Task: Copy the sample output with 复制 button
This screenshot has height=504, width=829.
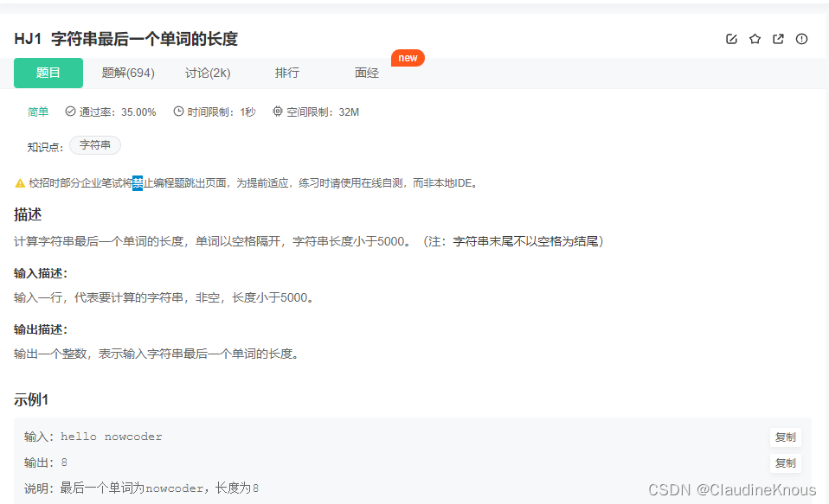Action: [785, 463]
